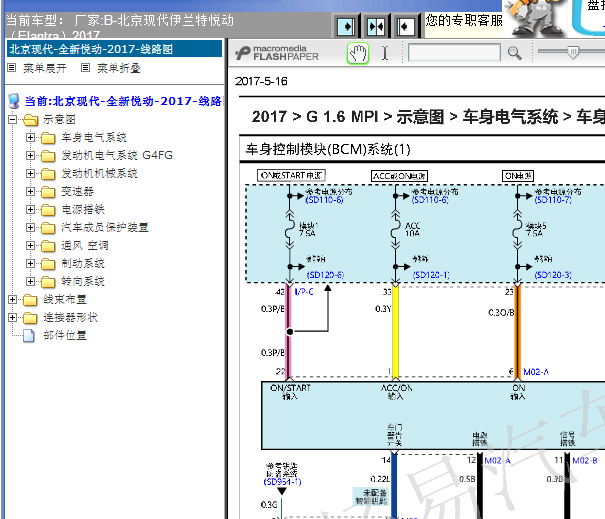
Task: Click the 当前车型 vehicle info text
Action: (120, 26)
